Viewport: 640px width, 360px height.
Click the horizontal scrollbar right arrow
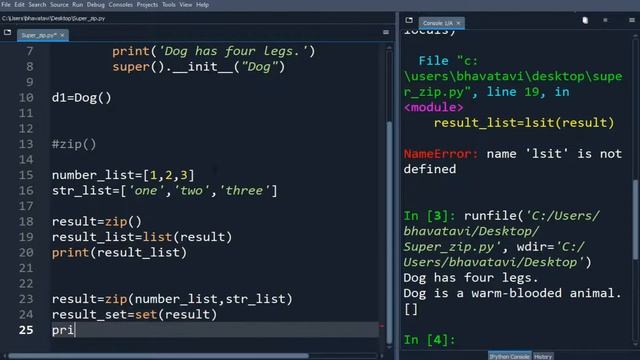click(x=382, y=356)
